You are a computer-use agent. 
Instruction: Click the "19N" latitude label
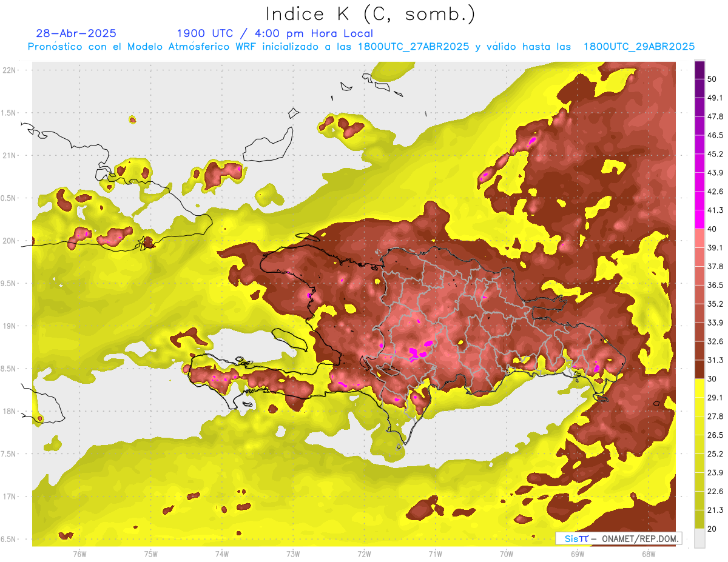coord(10,326)
